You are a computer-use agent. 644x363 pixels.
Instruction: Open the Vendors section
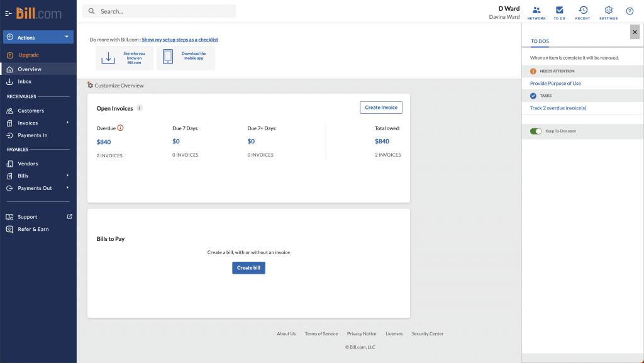tap(28, 164)
